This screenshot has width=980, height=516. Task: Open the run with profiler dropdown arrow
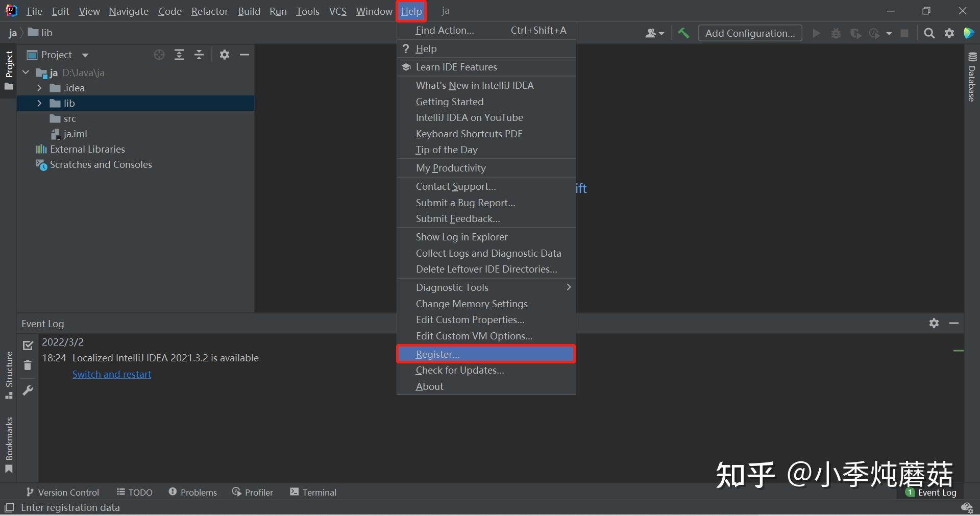(889, 33)
